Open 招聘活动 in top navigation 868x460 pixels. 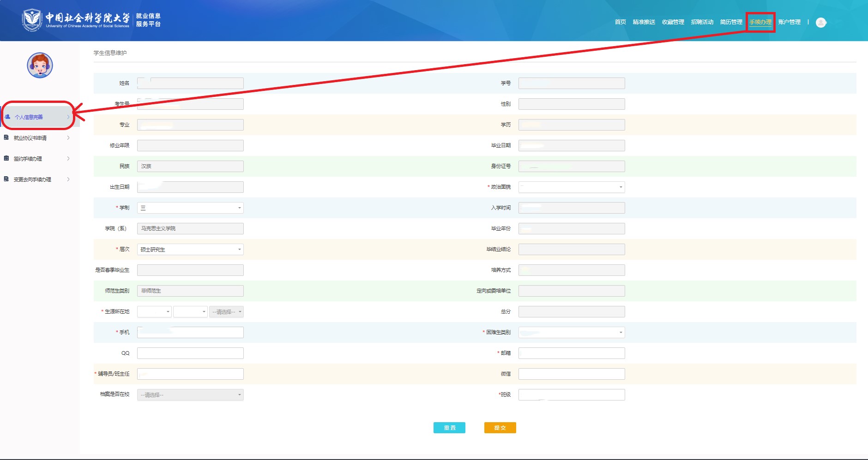[x=702, y=22]
